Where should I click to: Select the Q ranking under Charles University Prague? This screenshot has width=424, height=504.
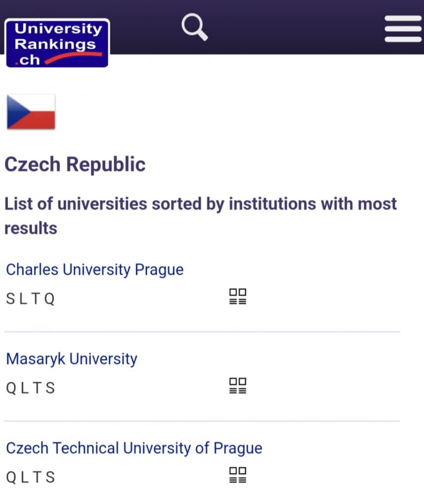[x=49, y=299]
